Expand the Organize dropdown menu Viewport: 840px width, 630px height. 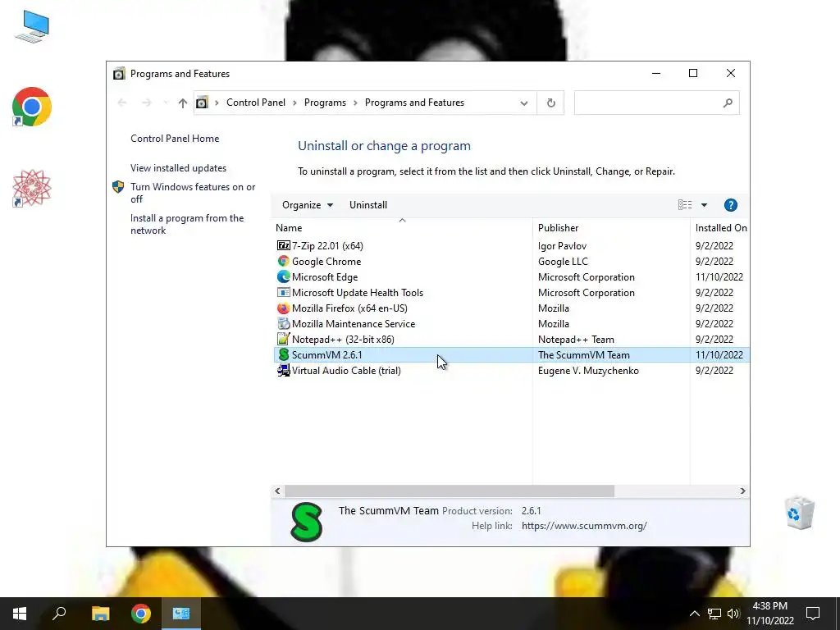click(x=308, y=205)
